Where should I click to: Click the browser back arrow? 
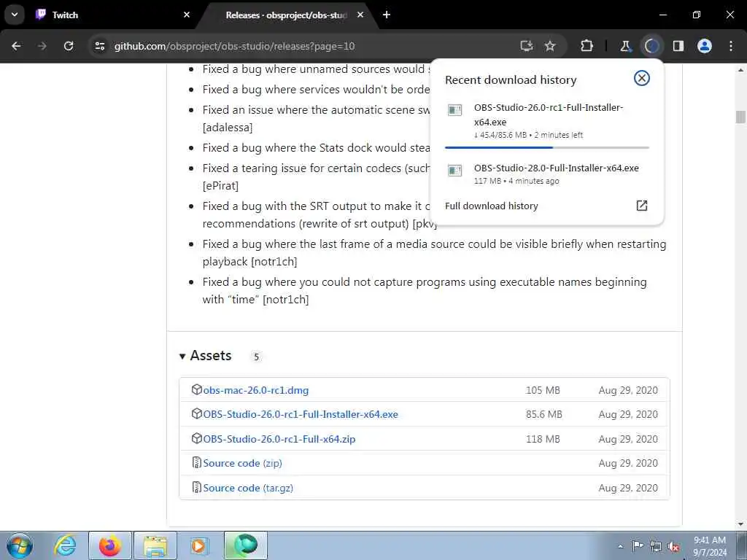click(16, 46)
